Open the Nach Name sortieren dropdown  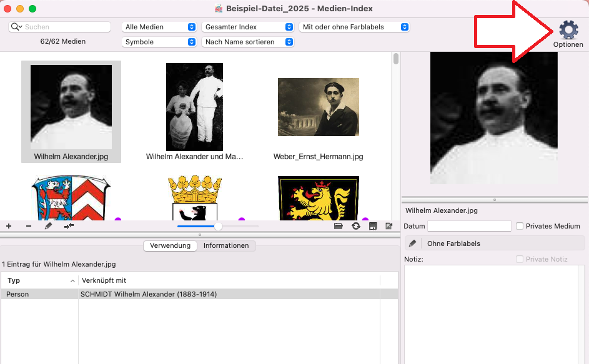pos(249,42)
